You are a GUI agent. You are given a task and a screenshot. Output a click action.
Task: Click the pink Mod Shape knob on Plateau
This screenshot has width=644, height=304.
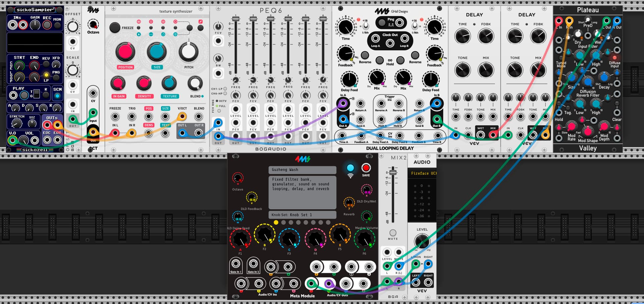pos(587,131)
